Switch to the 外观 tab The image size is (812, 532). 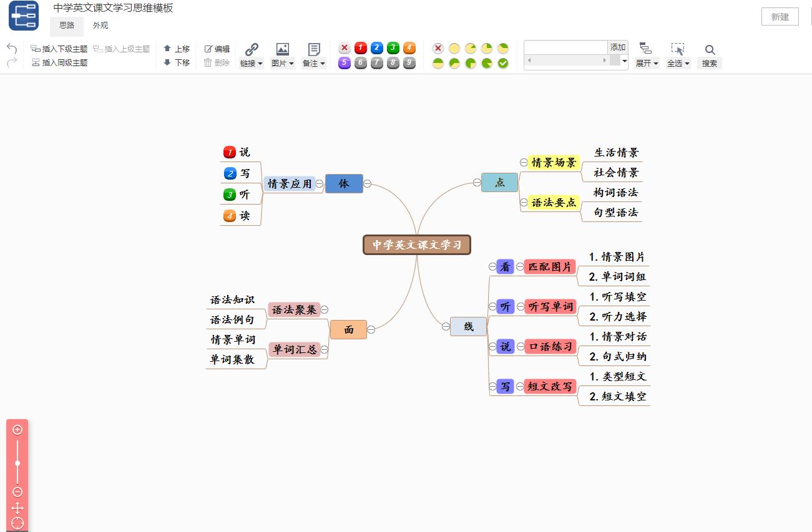click(x=100, y=26)
